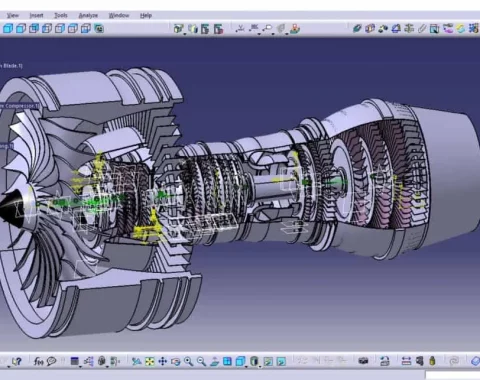The width and height of the screenshot is (480, 380).
Task: Activate the Pan tool
Action: (163, 361)
